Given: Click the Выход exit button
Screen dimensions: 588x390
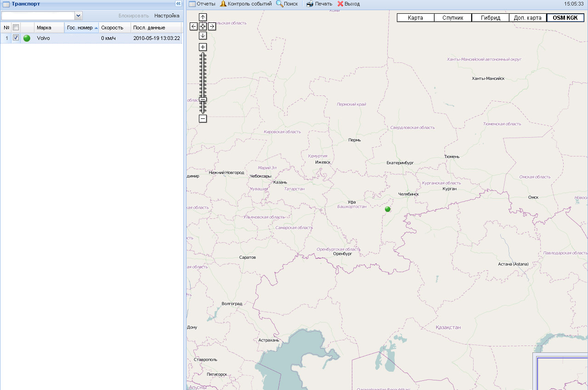Looking at the screenshot, I should (x=349, y=4).
